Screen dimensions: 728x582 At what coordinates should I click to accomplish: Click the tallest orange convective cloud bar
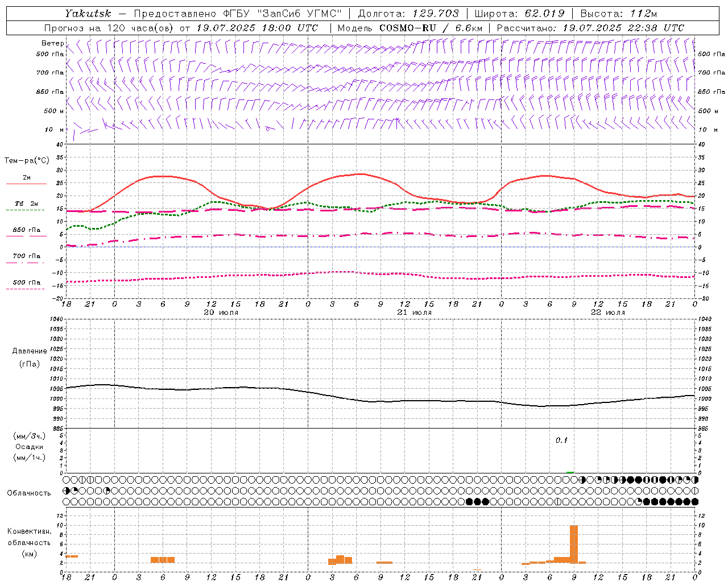coord(574,544)
